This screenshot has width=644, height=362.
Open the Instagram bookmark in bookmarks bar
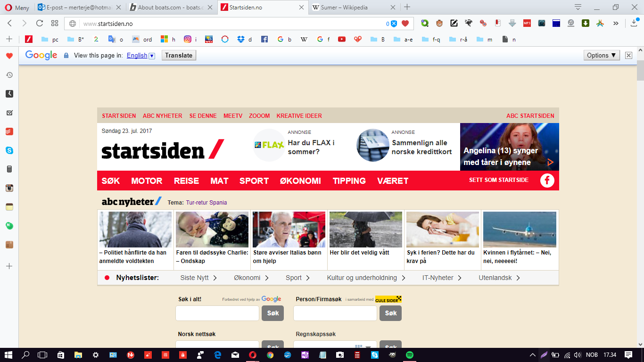[190, 40]
